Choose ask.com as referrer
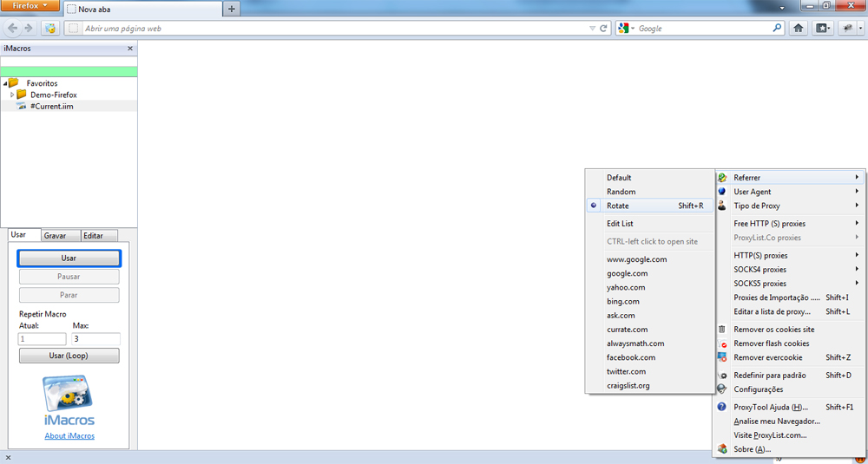The height and width of the screenshot is (464, 868). 650,315
